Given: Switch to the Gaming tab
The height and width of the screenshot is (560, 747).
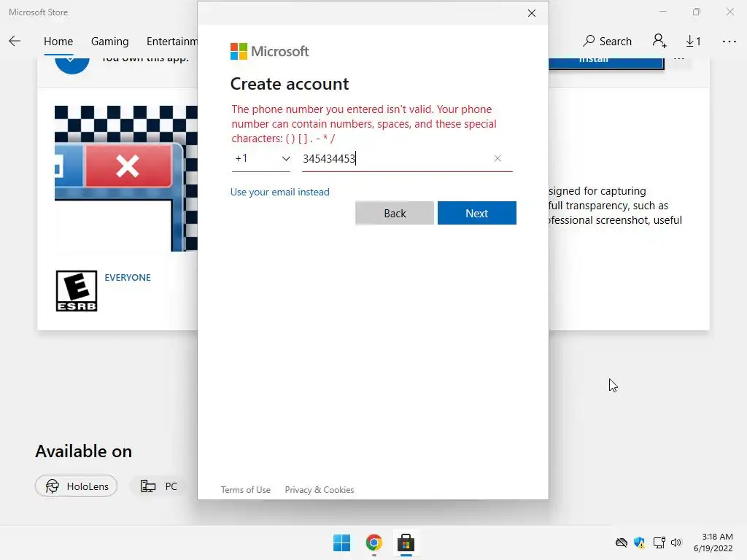Looking at the screenshot, I should (109, 42).
